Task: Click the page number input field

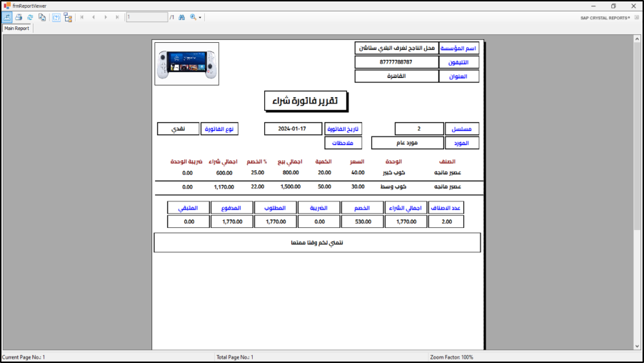Action: (146, 17)
